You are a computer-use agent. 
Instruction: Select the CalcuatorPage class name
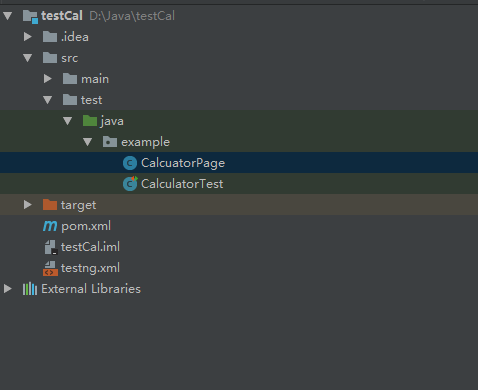click(183, 163)
